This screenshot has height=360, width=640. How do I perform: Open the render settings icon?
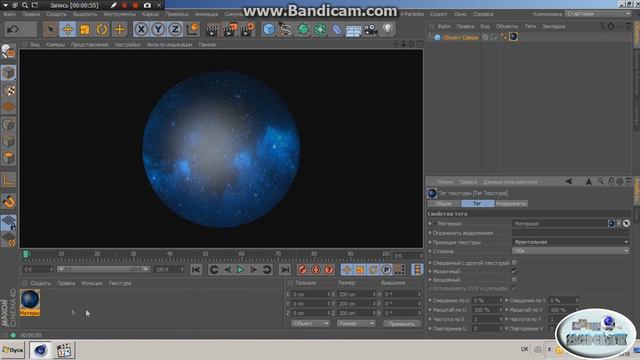(x=247, y=29)
